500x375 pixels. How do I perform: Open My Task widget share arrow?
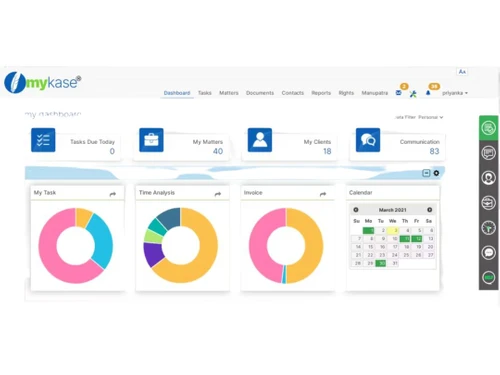[x=113, y=194]
